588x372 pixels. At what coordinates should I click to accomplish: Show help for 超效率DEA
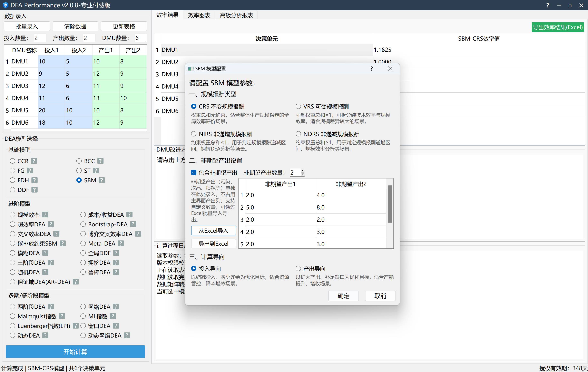coord(51,224)
